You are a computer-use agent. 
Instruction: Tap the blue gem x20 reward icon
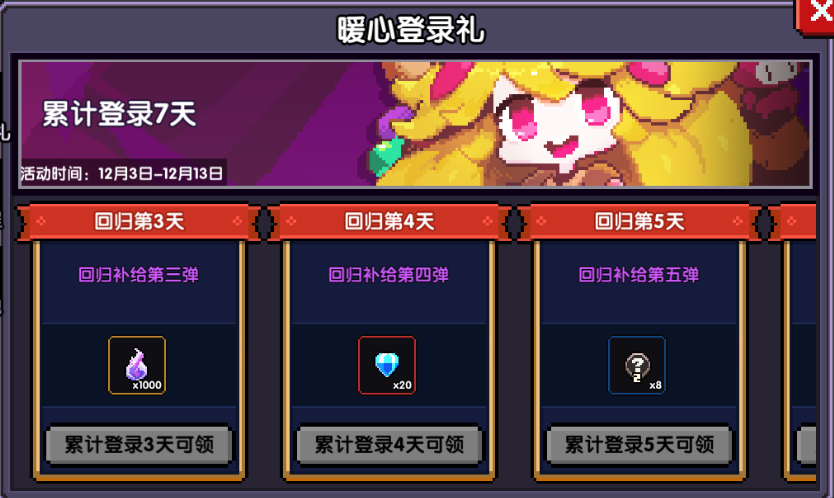387,366
